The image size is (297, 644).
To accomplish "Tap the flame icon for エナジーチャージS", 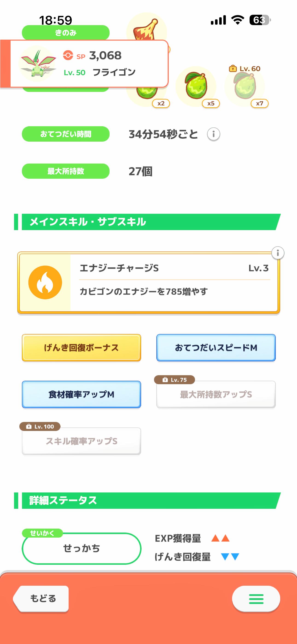I will [x=45, y=283].
